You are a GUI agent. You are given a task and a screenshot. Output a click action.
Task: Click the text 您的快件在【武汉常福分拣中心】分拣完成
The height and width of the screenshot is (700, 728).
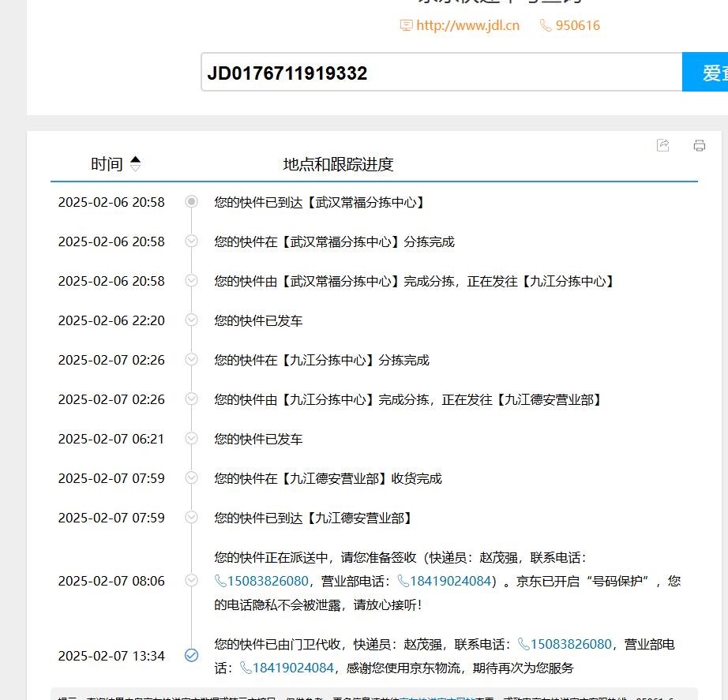[x=334, y=241]
